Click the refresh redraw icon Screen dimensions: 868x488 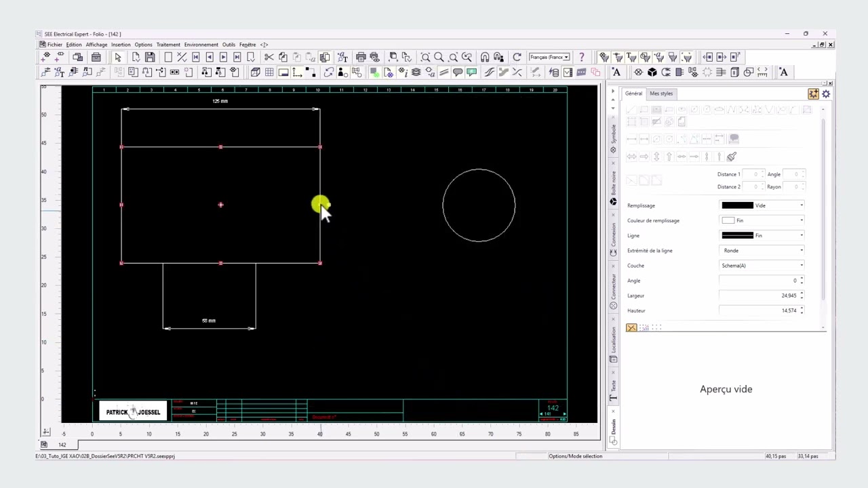[x=517, y=57]
